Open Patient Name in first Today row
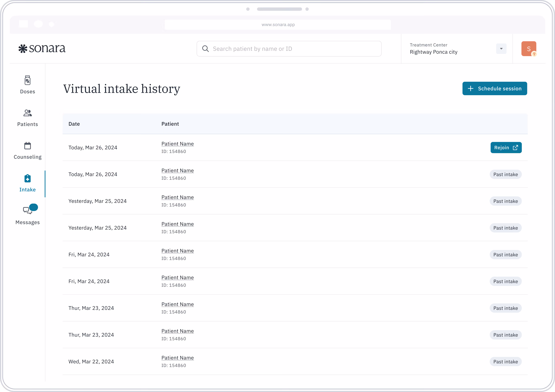 pos(178,144)
